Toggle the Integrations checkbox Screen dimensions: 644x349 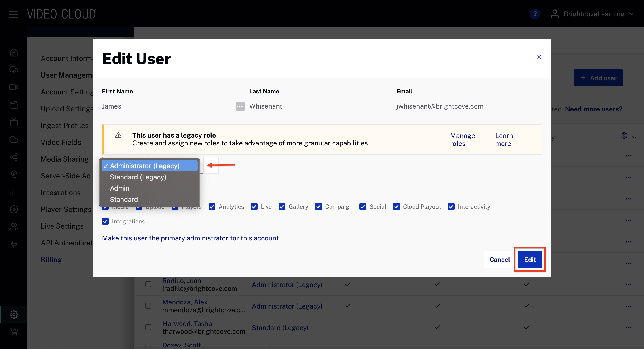coord(105,221)
